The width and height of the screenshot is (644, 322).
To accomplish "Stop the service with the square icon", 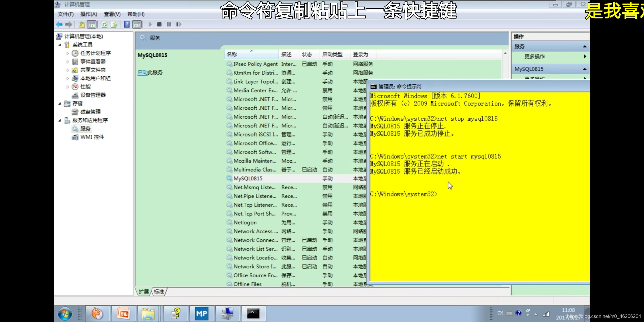I will 160,24.
